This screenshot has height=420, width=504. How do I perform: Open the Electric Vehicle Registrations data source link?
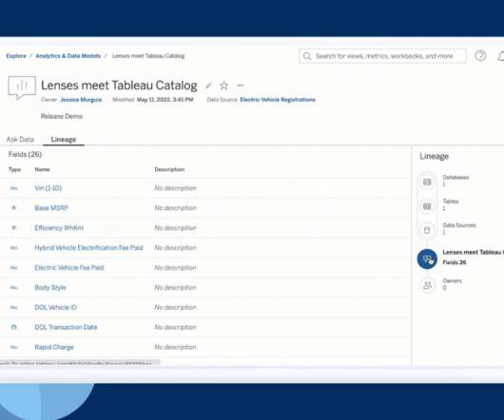tap(278, 100)
